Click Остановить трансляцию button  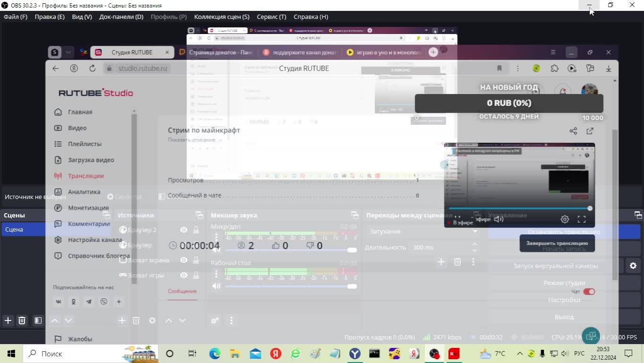coord(564,232)
